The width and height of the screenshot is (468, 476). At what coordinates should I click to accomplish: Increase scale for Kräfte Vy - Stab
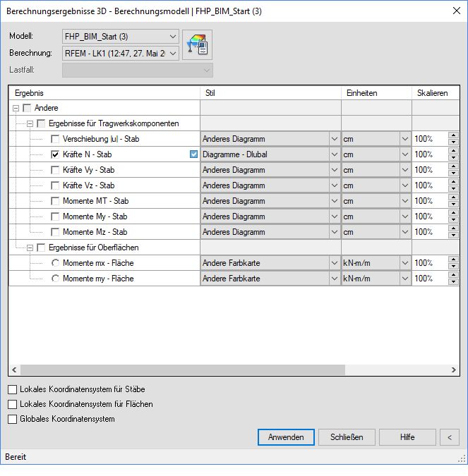click(x=453, y=166)
